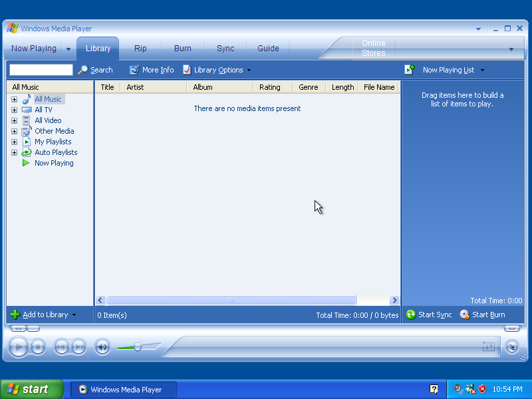Click the Add to Library plus icon
Viewport: 532px width, 399px height.
click(15, 315)
